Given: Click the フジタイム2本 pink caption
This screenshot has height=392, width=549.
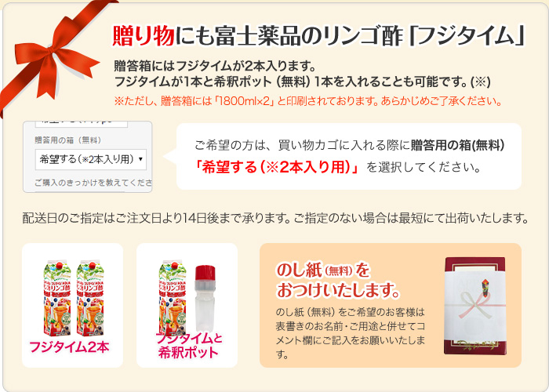Looking at the screenshot, I should [x=69, y=347].
